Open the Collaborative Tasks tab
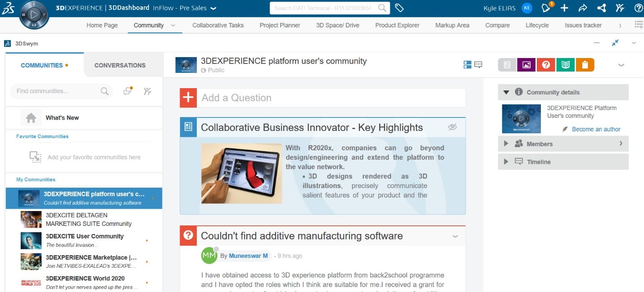The height and width of the screenshot is (292, 644). coord(218,25)
